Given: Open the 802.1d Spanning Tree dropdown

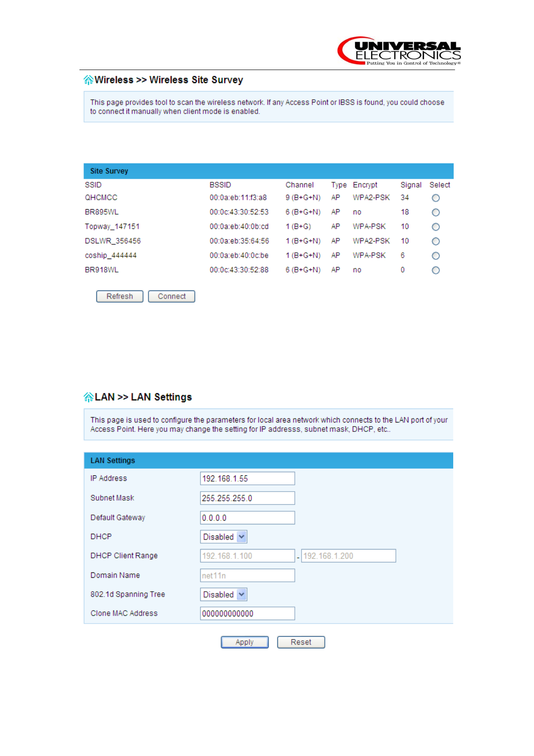Looking at the screenshot, I should pos(223,594).
